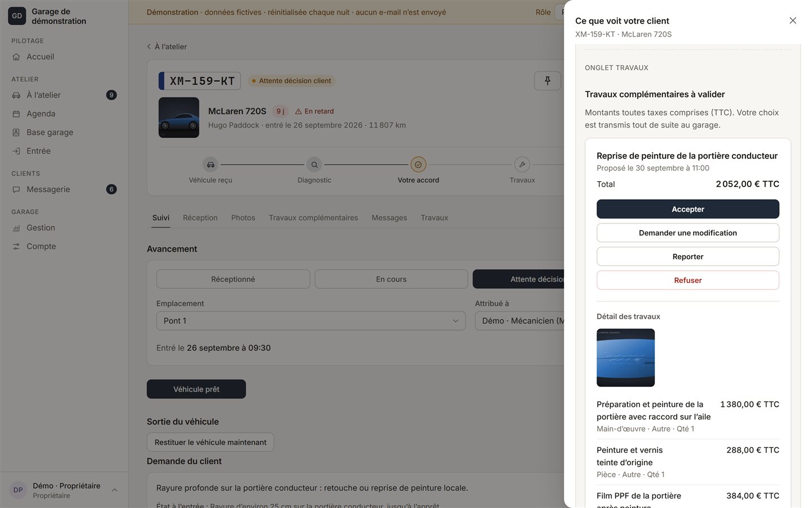This screenshot has width=812, height=508.
Task: Click the Reporter button
Action: point(688,257)
